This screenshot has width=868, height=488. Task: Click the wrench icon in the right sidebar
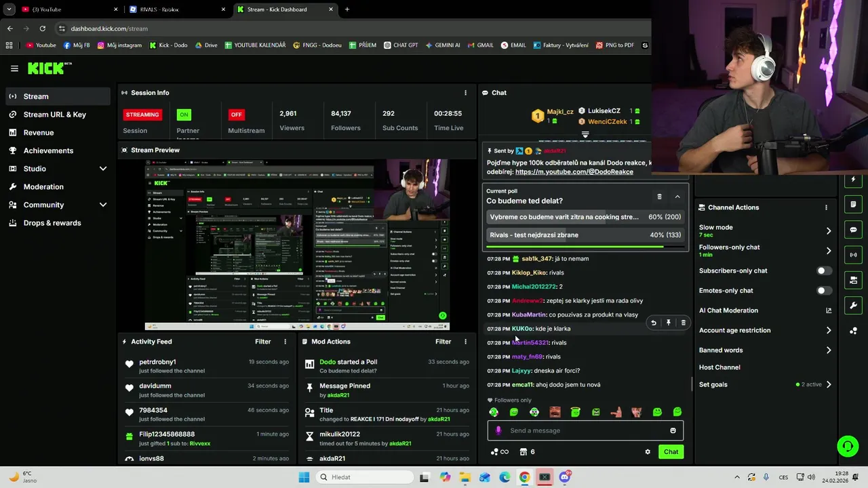(854, 305)
